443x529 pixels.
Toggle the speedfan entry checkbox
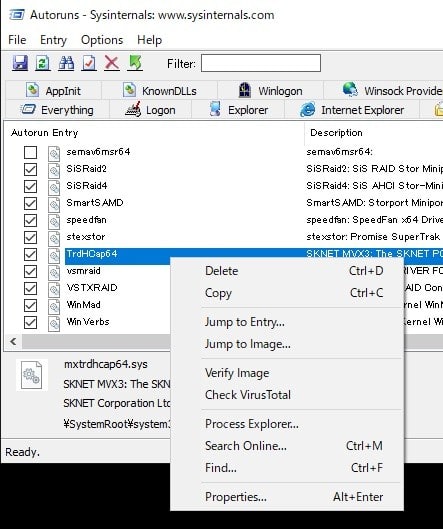[30, 220]
